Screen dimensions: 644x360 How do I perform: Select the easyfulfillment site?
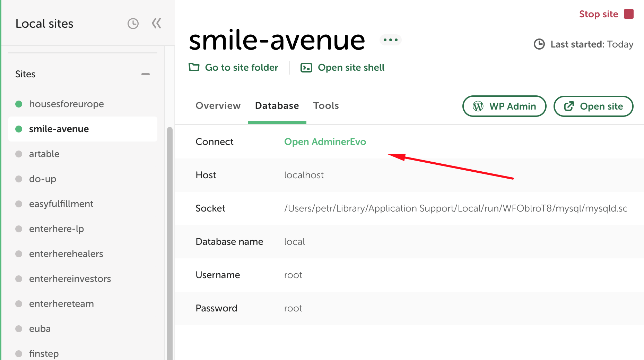point(83,204)
